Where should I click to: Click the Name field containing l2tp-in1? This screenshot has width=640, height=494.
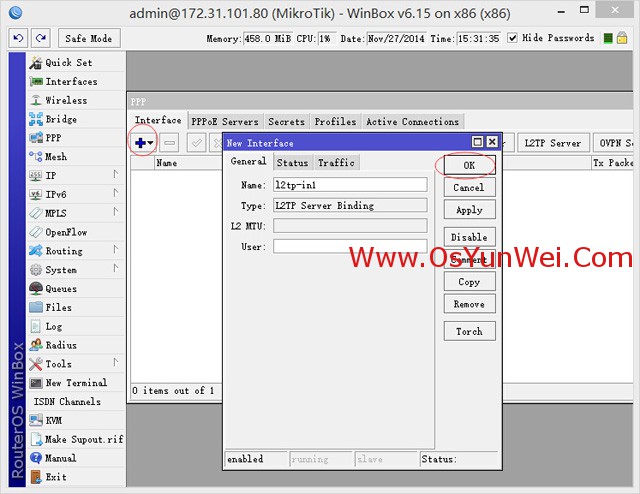pyautogui.click(x=350, y=185)
